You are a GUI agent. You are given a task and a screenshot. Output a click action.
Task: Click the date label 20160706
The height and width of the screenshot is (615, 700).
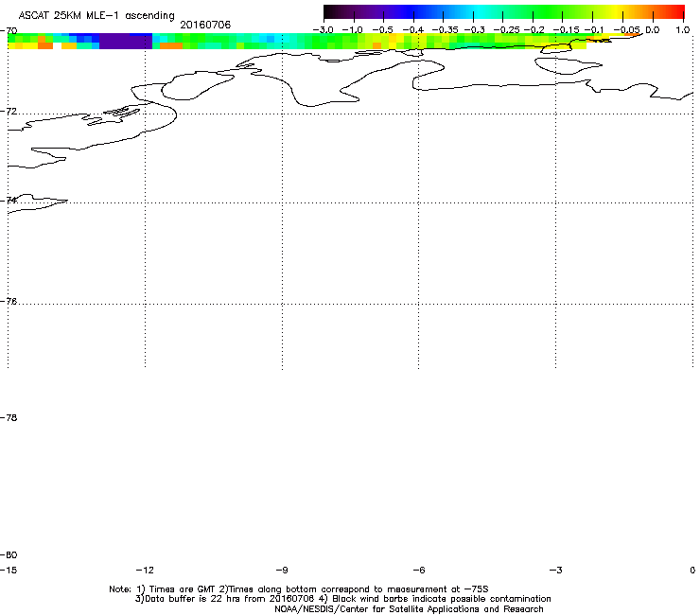[205, 25]
